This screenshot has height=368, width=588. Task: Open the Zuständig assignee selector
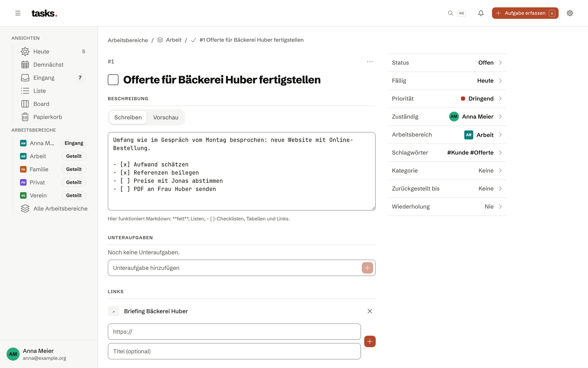coord(447,117)
